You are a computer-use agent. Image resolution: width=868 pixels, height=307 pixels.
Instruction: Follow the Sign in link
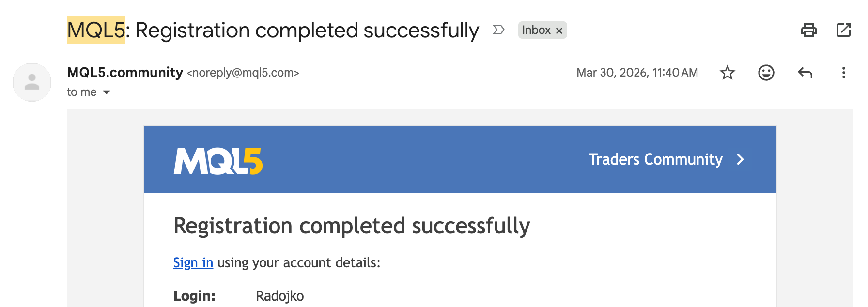coord(193,262)
